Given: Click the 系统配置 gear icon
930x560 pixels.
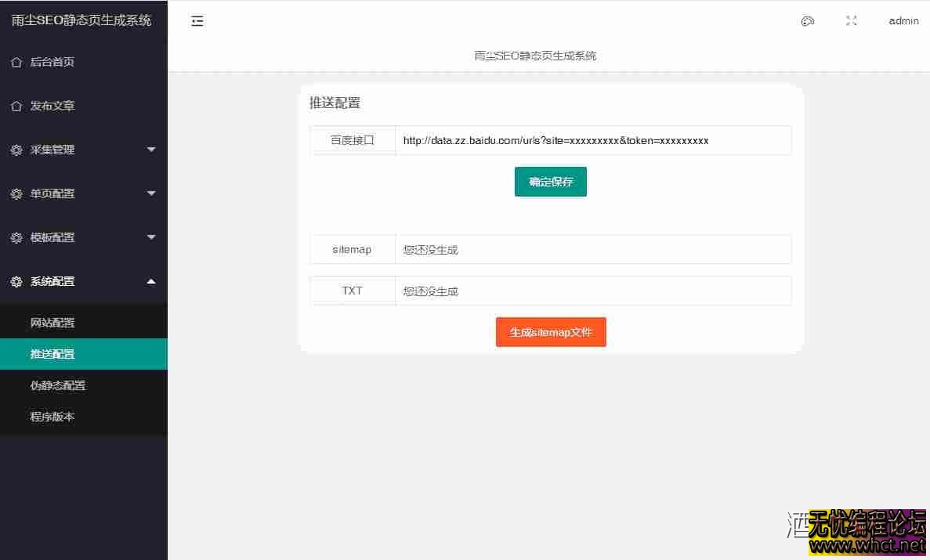Looking at the screenshot, I should pyautogui.click(x=16, y=281).
